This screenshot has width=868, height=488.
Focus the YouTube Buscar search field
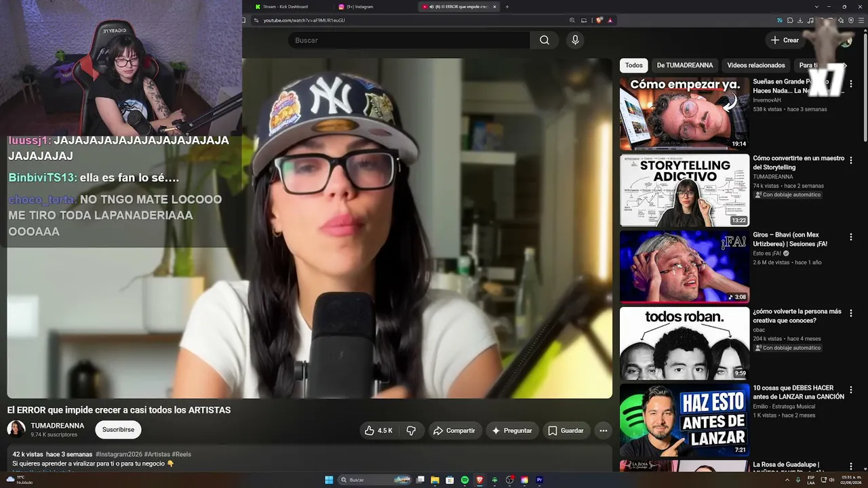[x=409, y=40]
